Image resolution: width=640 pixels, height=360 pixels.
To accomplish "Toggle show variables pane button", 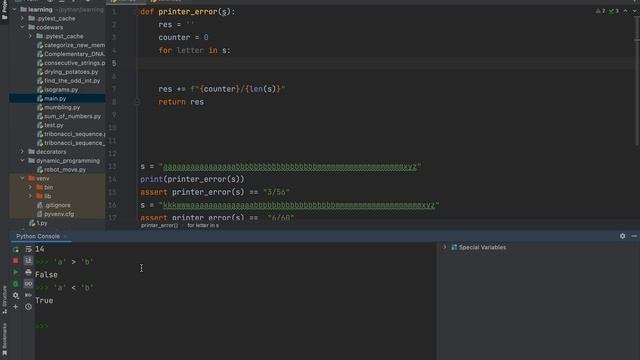I will [28, 284].
